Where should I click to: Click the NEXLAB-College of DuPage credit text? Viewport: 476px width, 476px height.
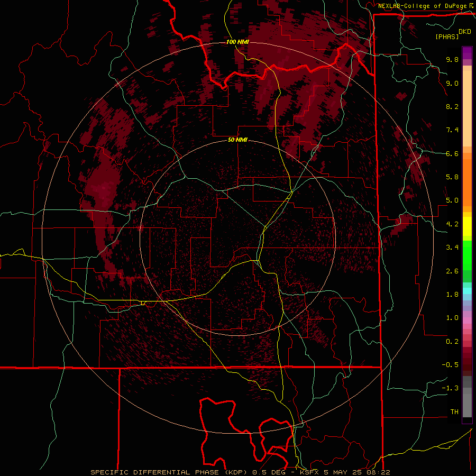[x=423, y=6]
